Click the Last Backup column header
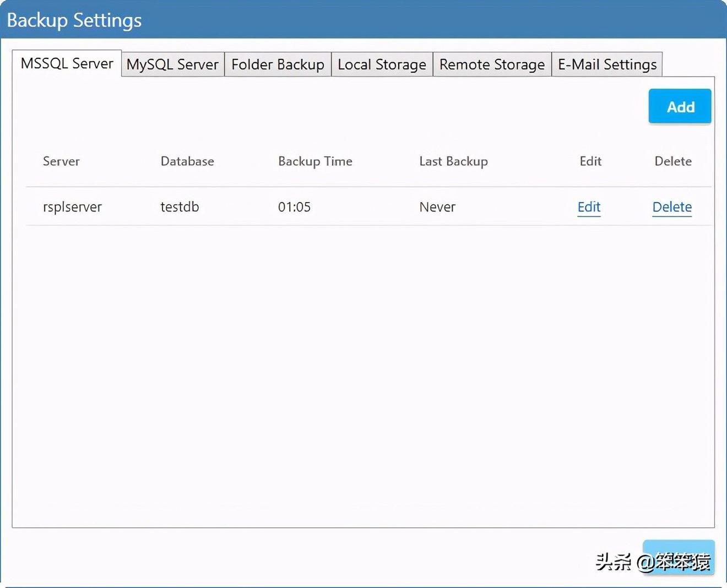 click(453, 161)
